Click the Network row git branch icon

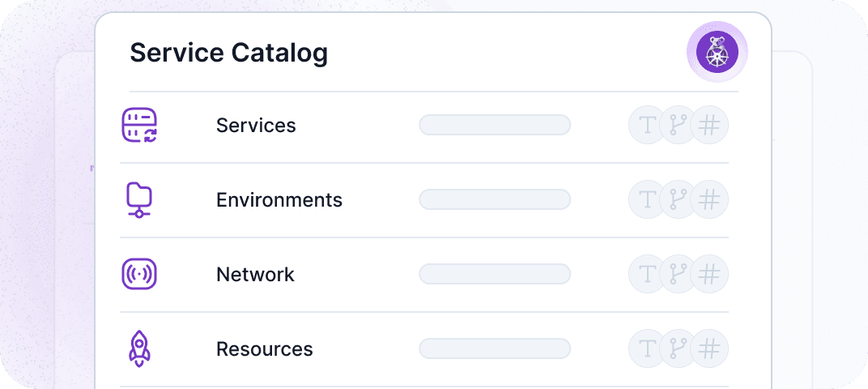click(679, 275)
